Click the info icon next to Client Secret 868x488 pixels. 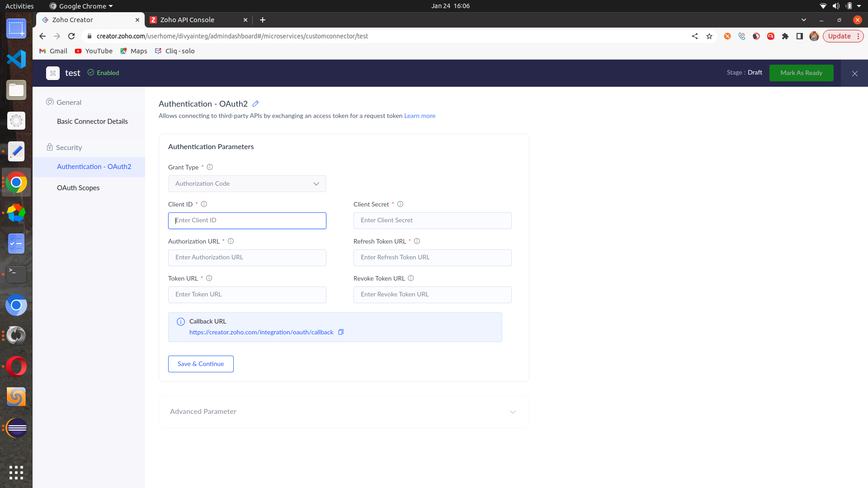(400, 204)
